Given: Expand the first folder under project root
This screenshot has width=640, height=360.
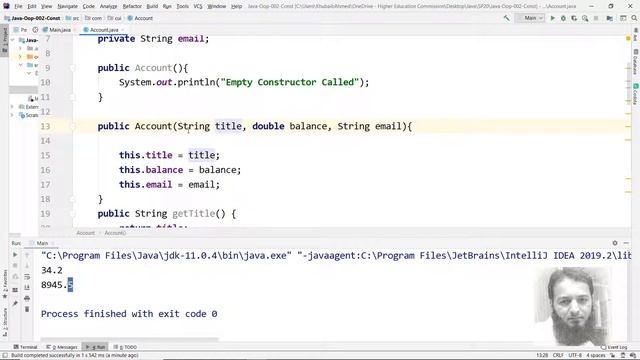Looking at the screenshot, I should click(20, 48).
